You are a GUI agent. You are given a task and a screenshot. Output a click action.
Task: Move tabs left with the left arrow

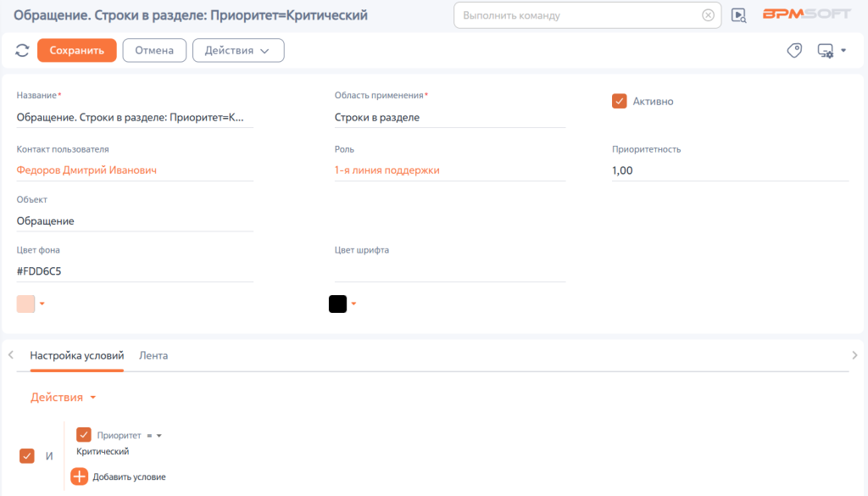coord(10,355)
